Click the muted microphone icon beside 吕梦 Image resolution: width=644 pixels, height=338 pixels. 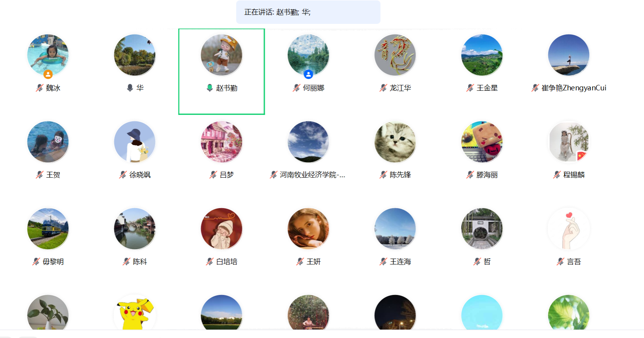(x=213, y=175)
